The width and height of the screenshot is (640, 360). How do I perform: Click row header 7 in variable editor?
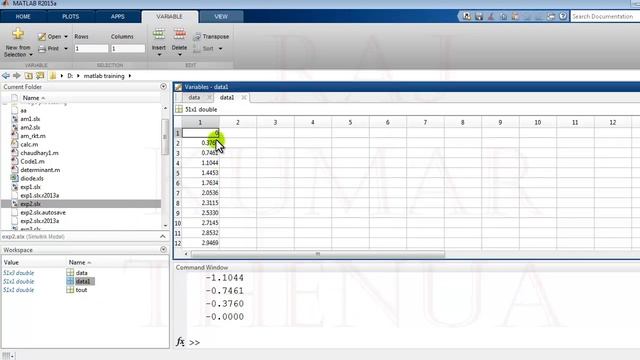point(178,193)
